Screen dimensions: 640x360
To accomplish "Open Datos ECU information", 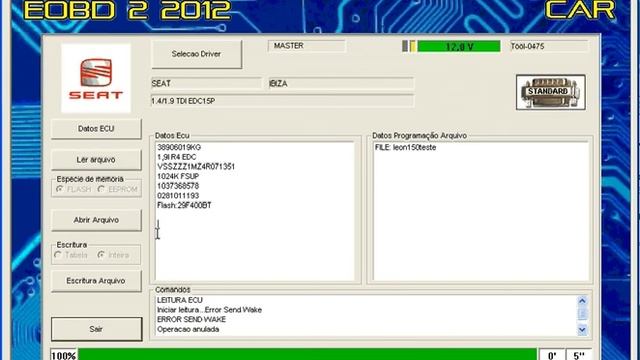I will click(x=96, y=129).
